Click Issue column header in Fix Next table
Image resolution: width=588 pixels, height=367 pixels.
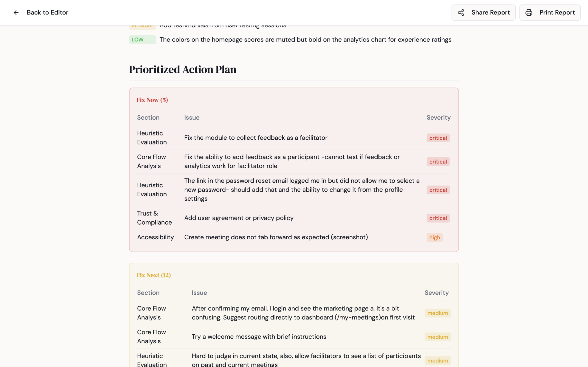199,293
